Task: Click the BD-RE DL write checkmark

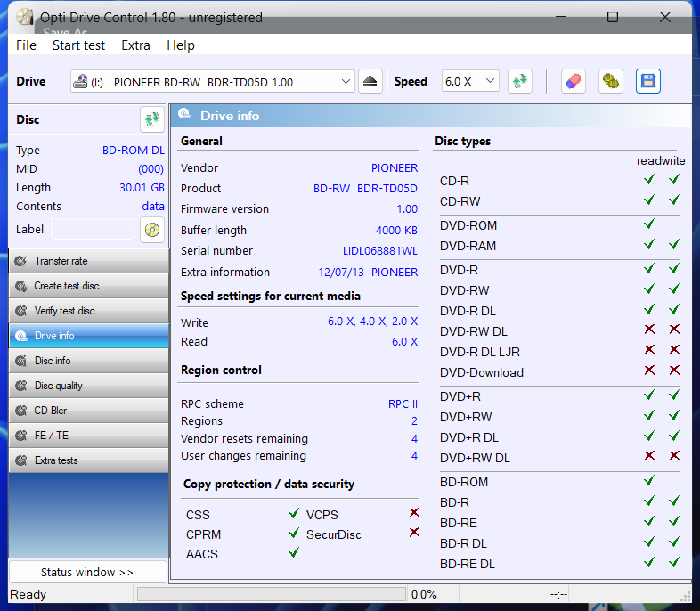Action: [x=674, y=562]
